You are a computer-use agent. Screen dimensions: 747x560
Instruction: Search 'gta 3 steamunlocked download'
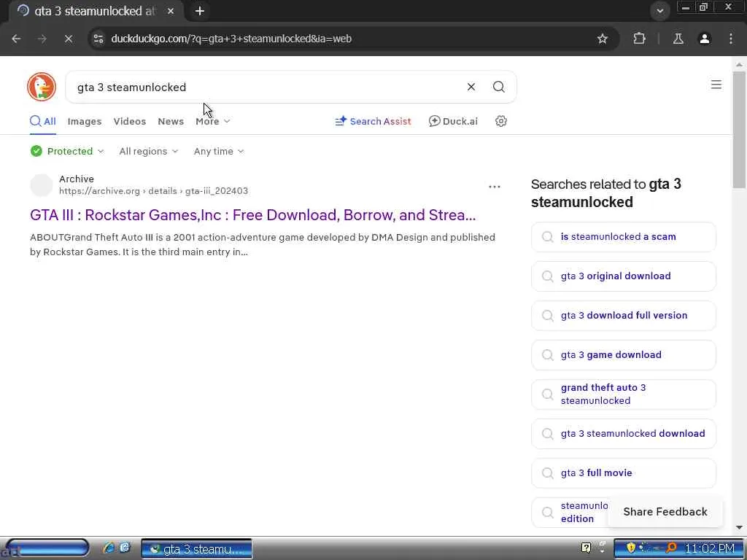[623, 434]
